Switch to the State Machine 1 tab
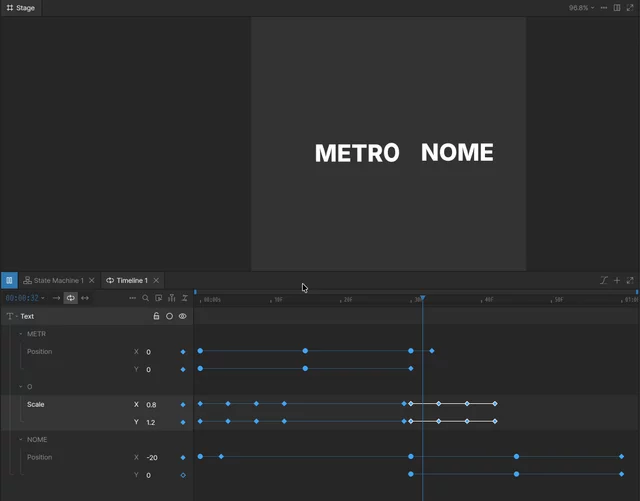640x501 pixels. [53, 281]
